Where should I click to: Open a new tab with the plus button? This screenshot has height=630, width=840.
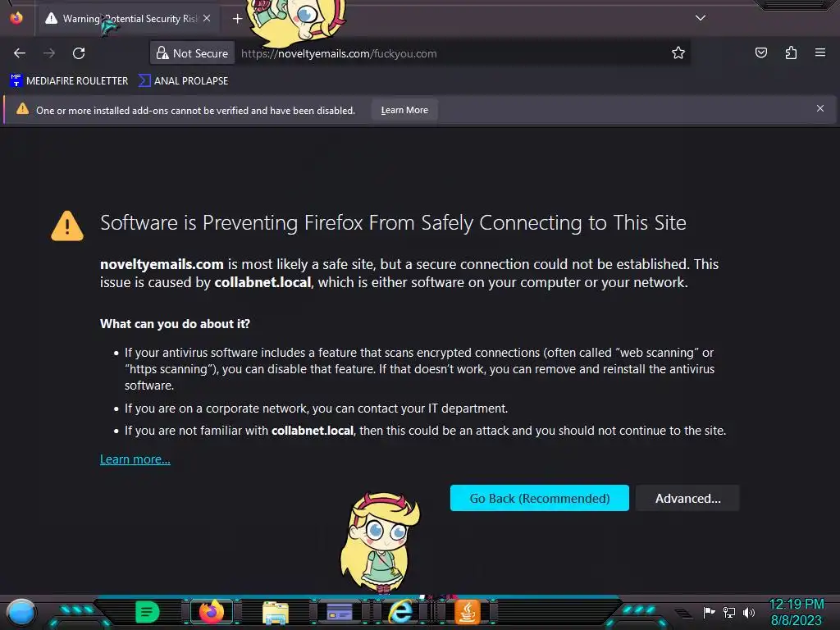(x=237, y=19)
